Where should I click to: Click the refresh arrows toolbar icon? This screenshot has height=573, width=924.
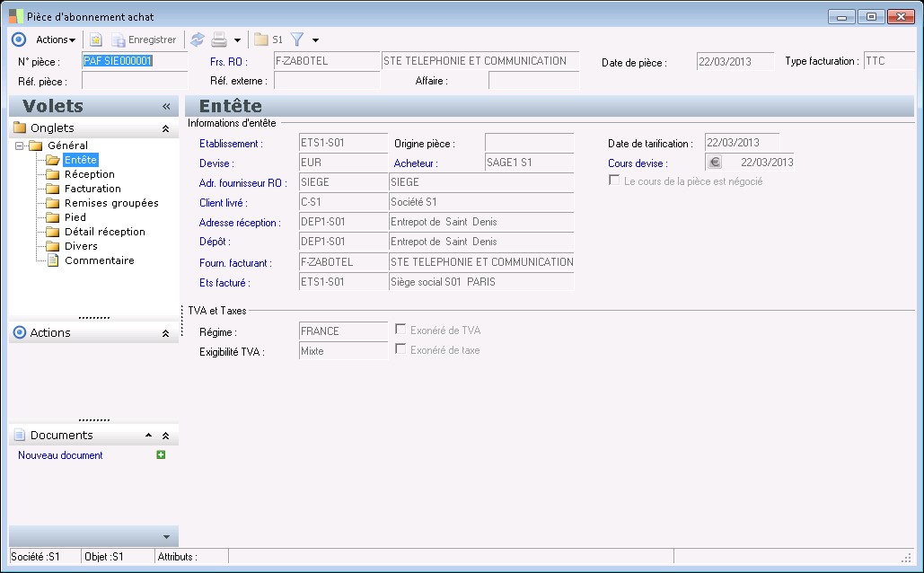coord(198,40)
